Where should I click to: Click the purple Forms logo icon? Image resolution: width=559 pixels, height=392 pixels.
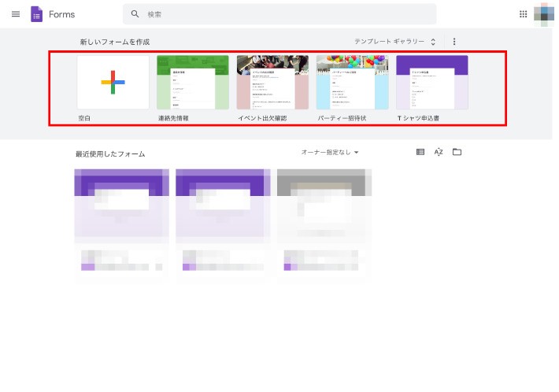(37, 14)
